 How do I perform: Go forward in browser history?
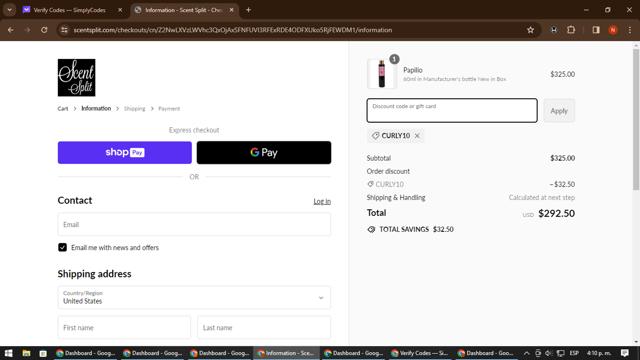[x=27, y=30]
